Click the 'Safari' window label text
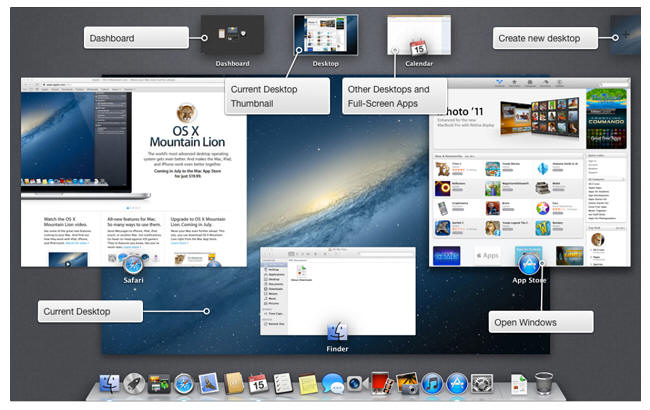The width and height of the screenshot is (650, 410). (x=133, y=280)
